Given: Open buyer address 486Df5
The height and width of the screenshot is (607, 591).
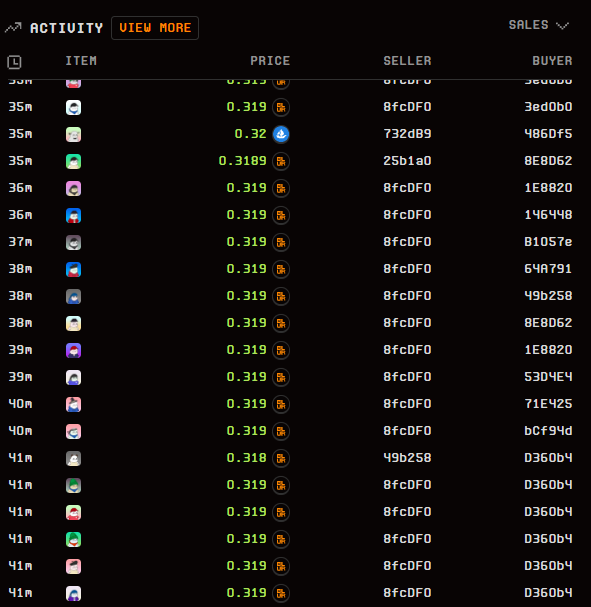Looking at the screenshot, I should point(548,134).
